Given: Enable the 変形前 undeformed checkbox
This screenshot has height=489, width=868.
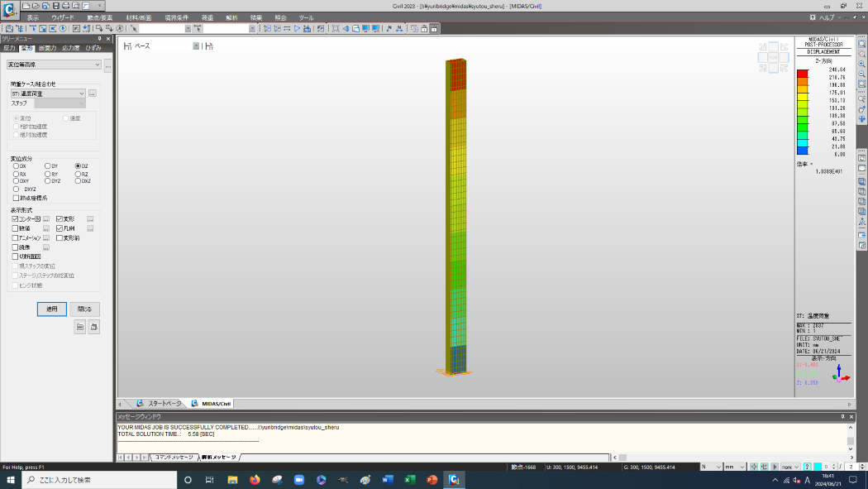Looking at the screenshot, I should [x=60, y=238].
